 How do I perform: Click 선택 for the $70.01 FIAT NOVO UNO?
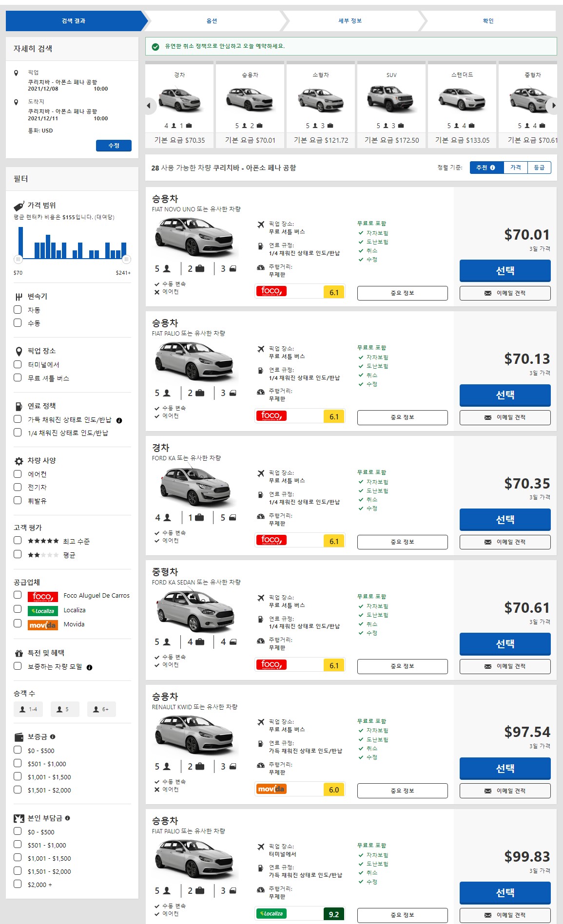(x=505, y=271)
